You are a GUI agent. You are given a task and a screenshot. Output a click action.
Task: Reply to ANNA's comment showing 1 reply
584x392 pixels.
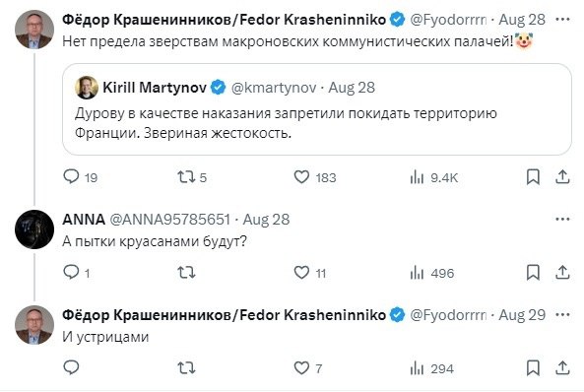coord(77,273)
